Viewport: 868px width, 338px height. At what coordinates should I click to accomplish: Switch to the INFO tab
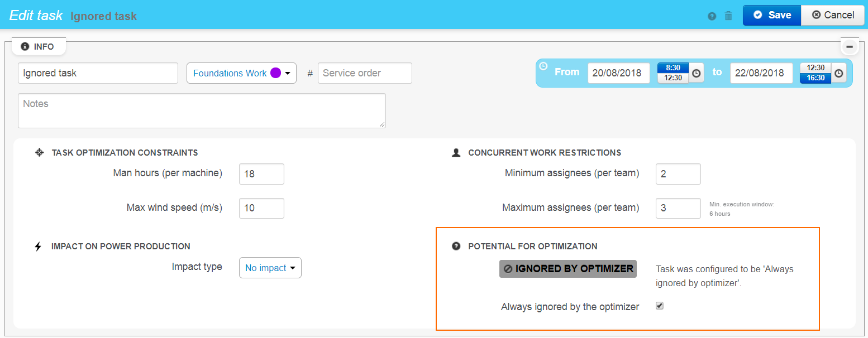pyautogui.click(x=38, y=46)
